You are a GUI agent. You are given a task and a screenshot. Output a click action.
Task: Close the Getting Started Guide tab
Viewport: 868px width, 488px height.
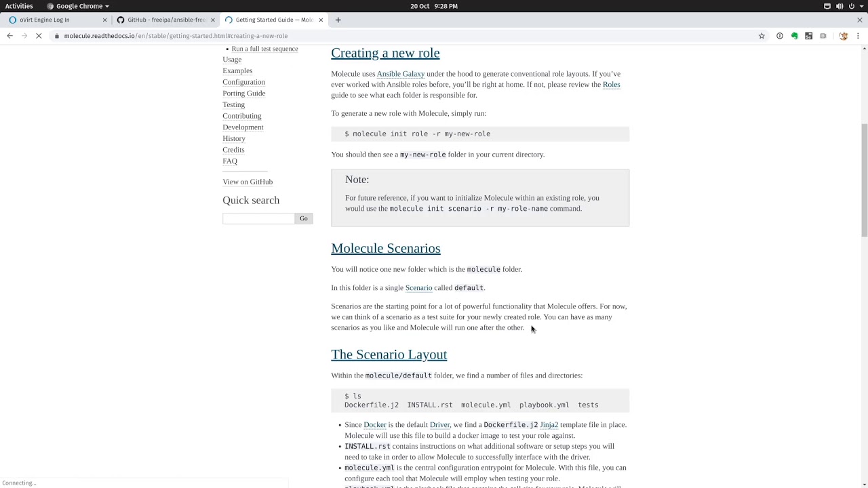point(321,20)
